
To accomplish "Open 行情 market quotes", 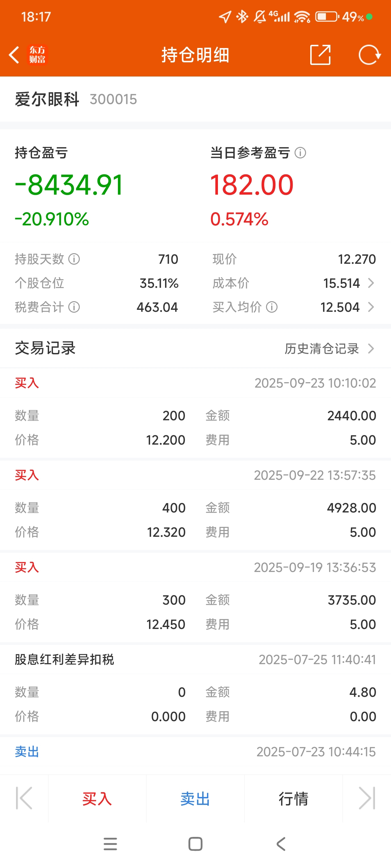I will (x=293, y=799).
